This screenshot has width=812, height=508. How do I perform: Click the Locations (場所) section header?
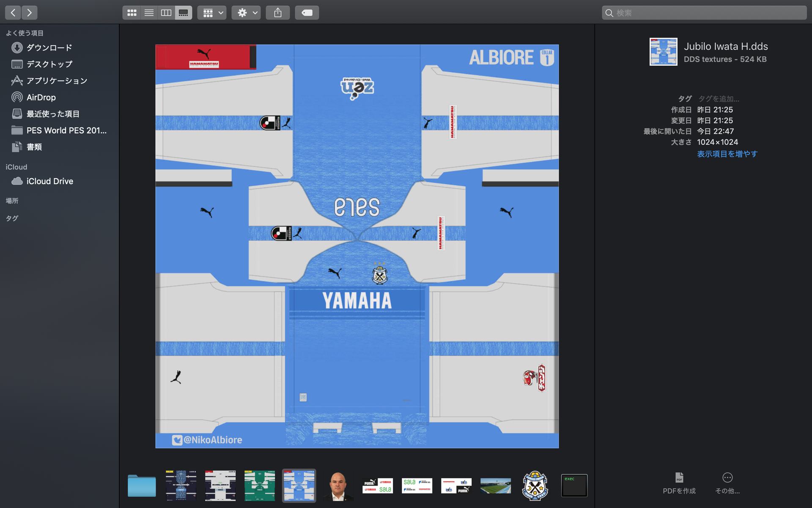tap(12, 201)
